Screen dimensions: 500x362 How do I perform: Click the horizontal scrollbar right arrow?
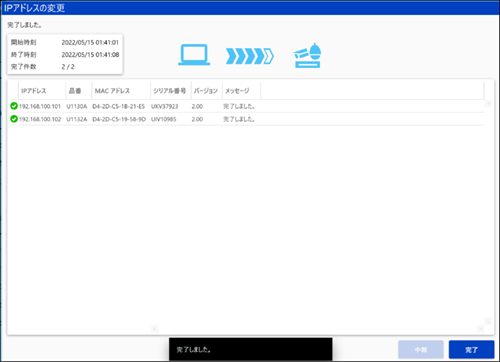480,329
